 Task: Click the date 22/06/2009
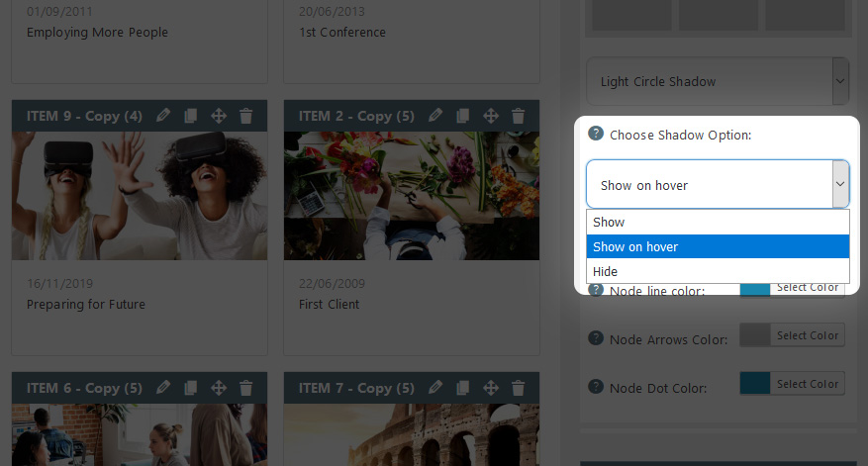click(332, 284)
